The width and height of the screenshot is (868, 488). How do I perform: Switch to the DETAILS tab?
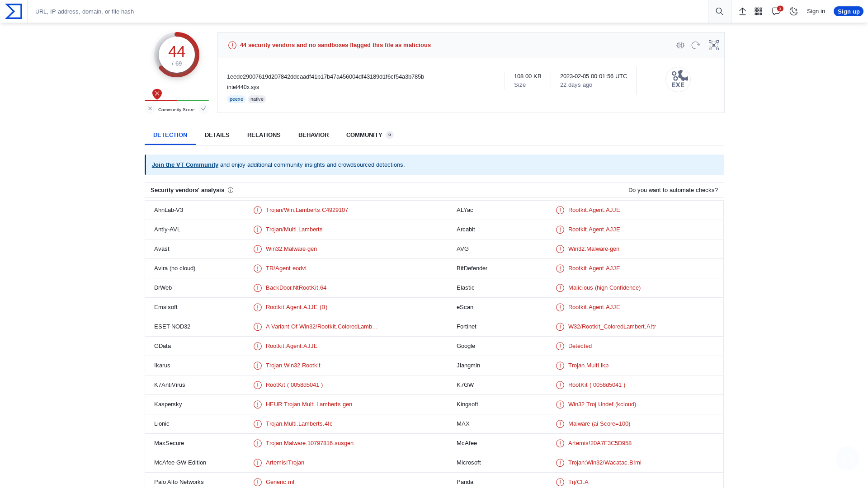[217, 135]
